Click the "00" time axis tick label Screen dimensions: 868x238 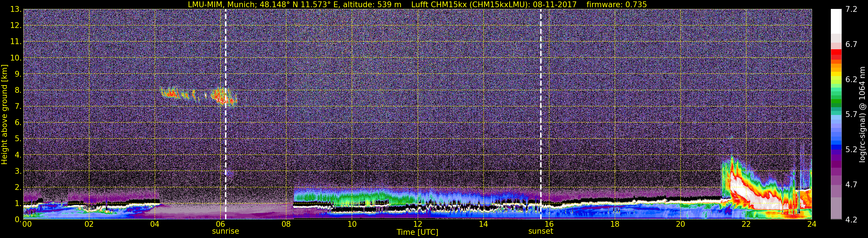click(27, 224)
